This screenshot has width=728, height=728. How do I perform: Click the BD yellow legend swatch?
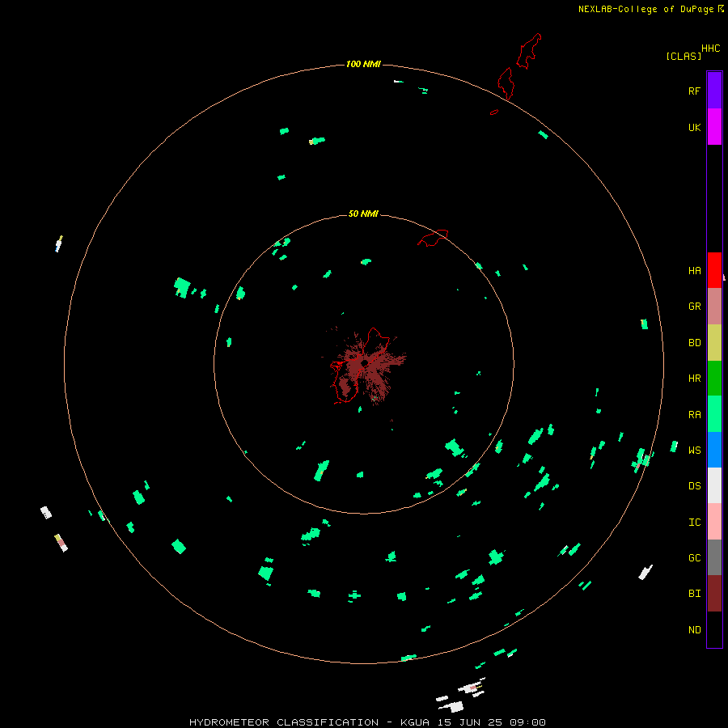tap(714, 343)
